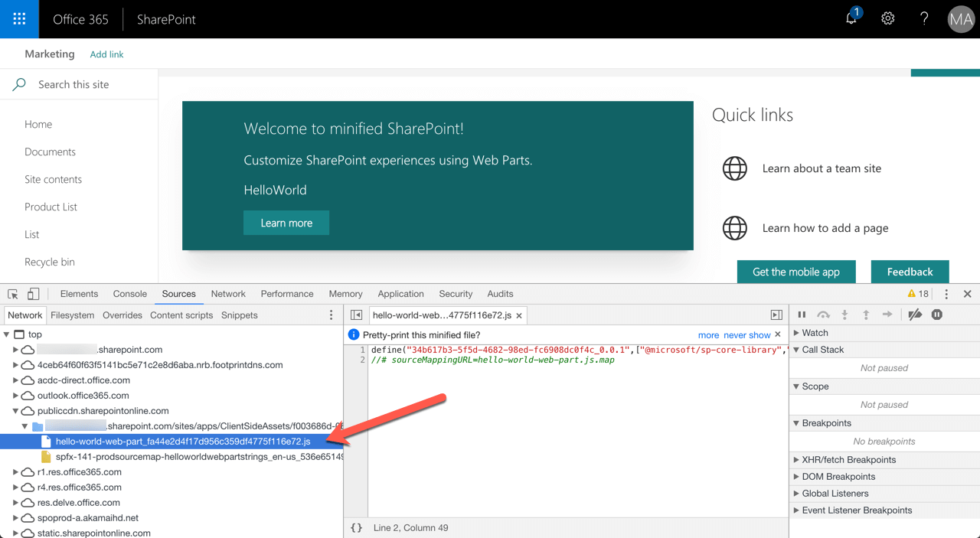Click the DevTools inspect element icon
The width and height of the screenshot is (980, 538).
coord(13,294)
